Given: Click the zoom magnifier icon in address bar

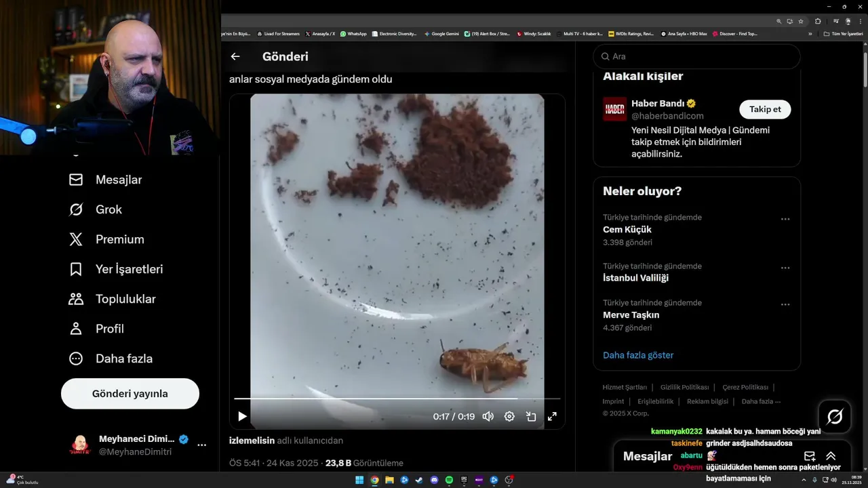Looking at the screenshot, I should tap(779, 21).
